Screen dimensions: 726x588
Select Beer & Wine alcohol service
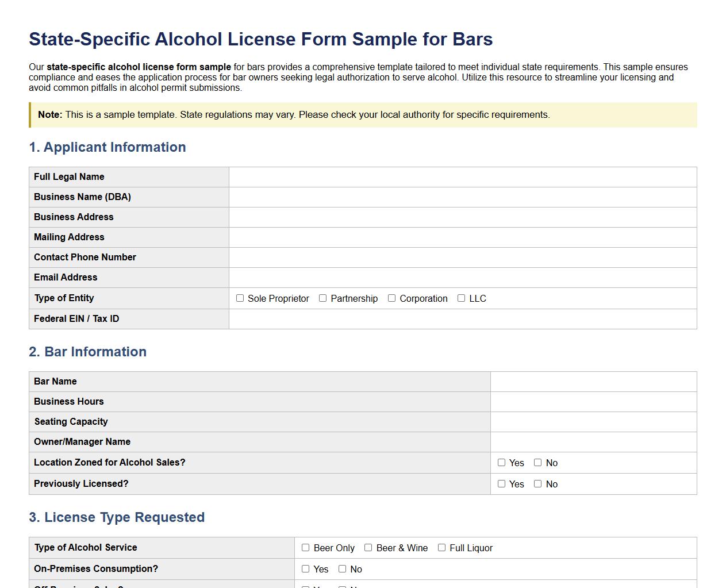click(x=368, y=548)
